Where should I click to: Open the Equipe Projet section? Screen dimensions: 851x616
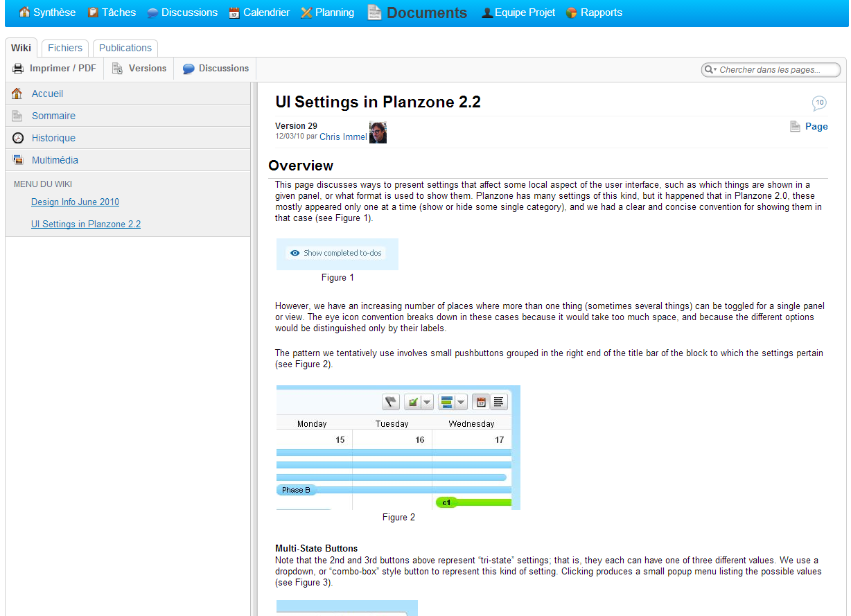[x=518, y=12]
